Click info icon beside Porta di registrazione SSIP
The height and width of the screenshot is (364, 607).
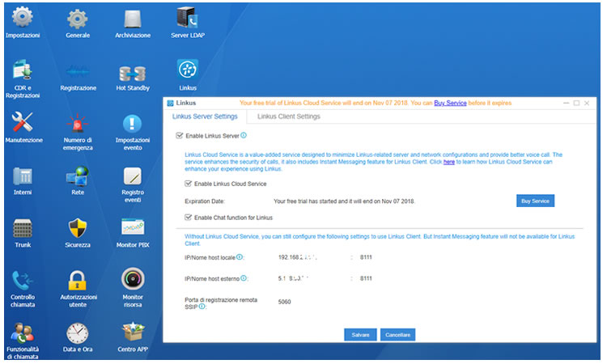(202, 307)
